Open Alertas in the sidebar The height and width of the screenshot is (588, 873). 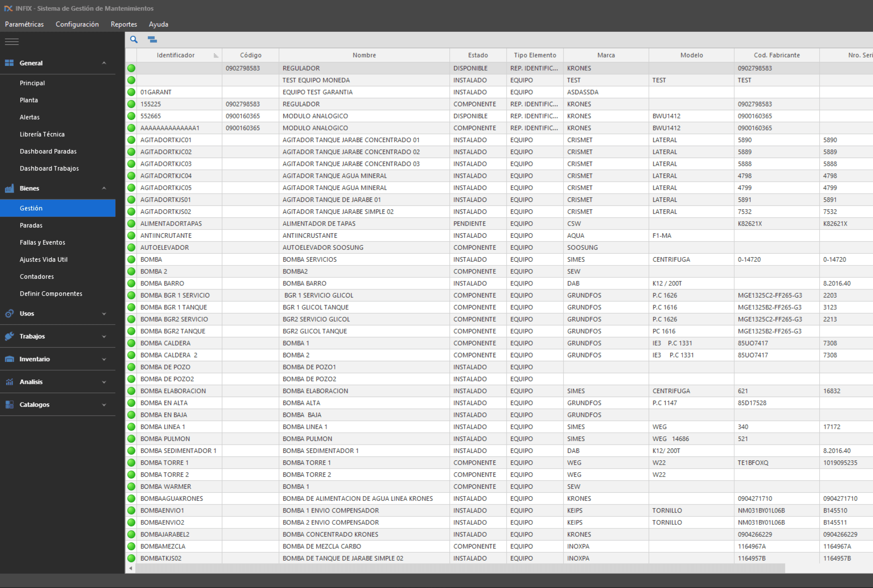click(30, 117)
